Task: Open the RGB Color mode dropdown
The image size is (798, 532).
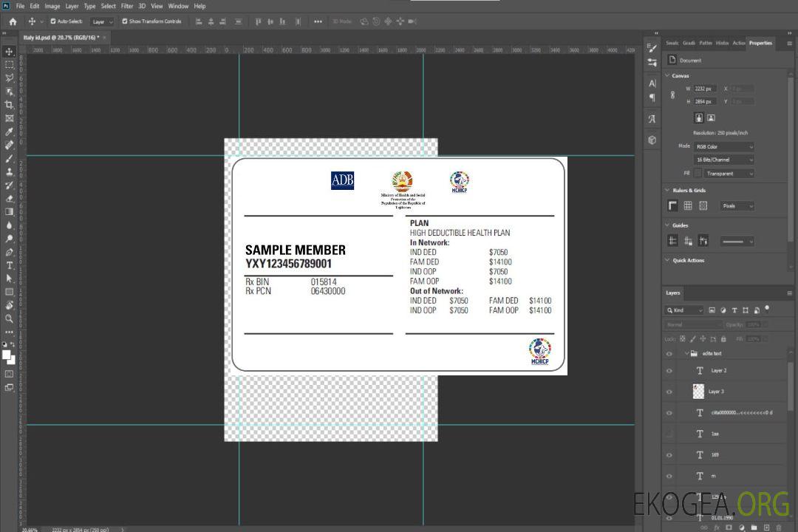Action: [724, 146]
